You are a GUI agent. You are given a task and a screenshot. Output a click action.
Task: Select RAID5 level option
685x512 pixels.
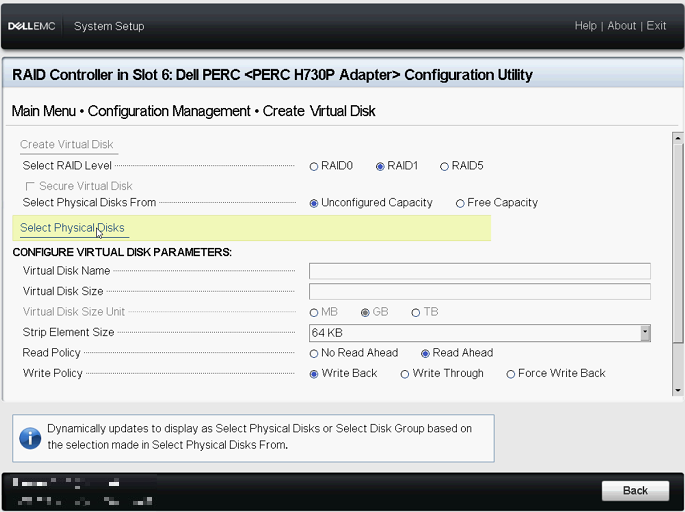click(x=444, y=166)
